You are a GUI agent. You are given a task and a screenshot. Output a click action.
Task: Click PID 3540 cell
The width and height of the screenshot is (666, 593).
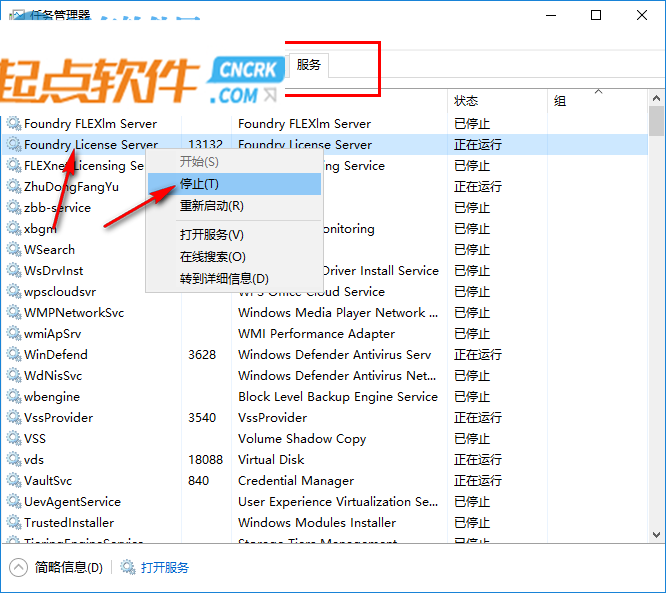(202, 418)
